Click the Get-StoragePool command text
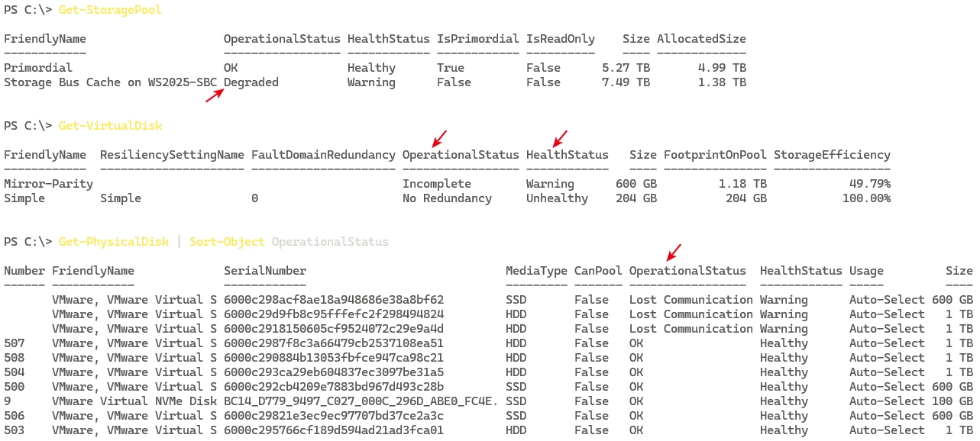Image resolution: width=980 pixels, height=441 pixels. [110, 10]
